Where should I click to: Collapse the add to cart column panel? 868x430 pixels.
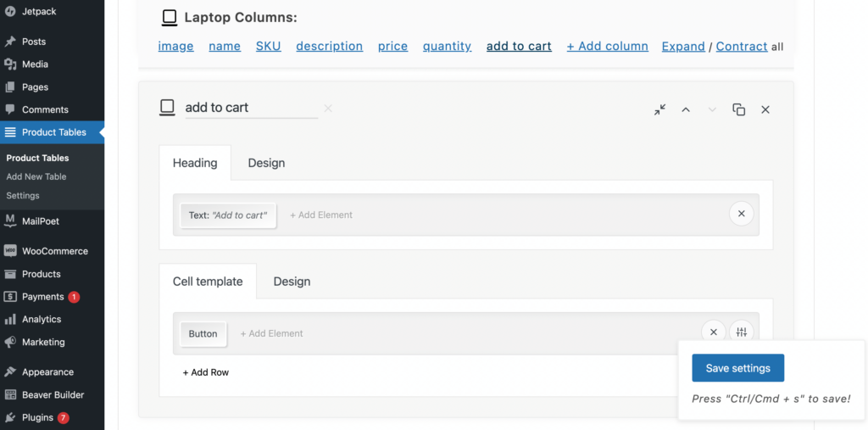659,109
